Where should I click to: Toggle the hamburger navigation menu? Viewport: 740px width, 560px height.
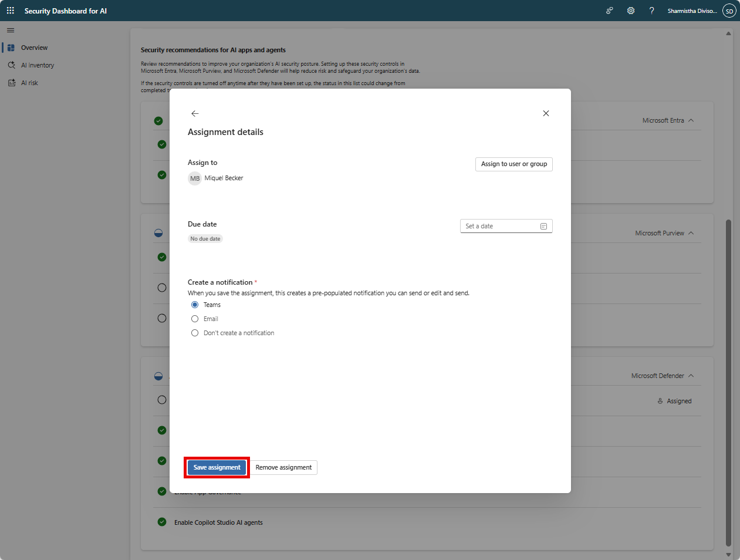11,30
